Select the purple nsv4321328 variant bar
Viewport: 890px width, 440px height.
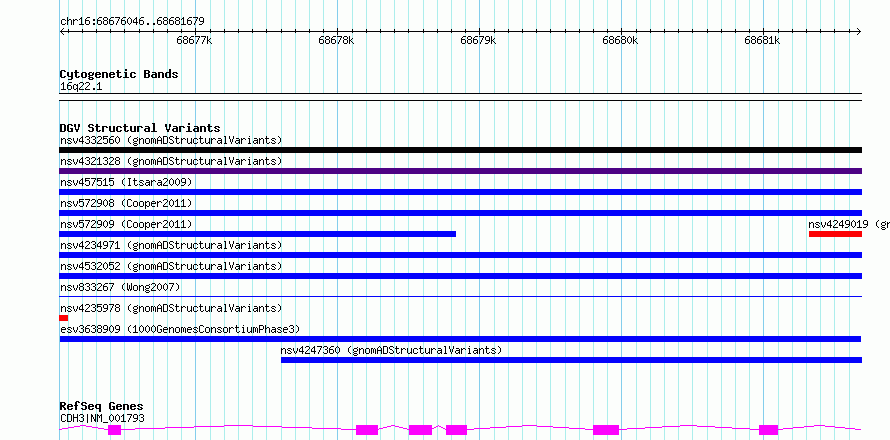pyautogui.click(x=460, y=171)
